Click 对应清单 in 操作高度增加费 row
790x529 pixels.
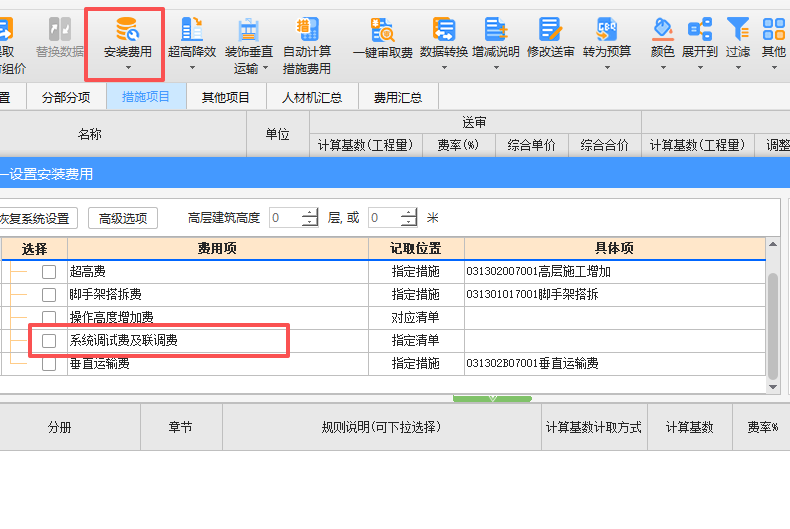416,317
